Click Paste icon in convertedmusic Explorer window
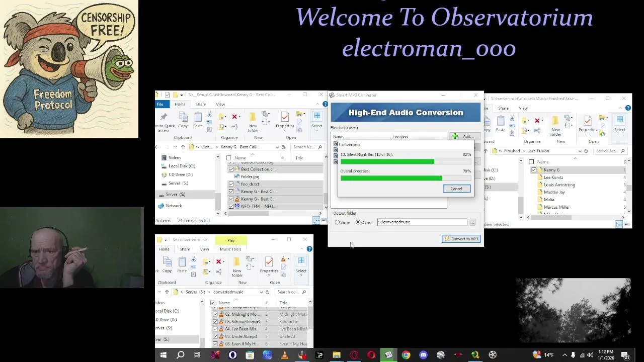This screenshot has width=644, height=362. pyautogui.click(x=182, y=262)
